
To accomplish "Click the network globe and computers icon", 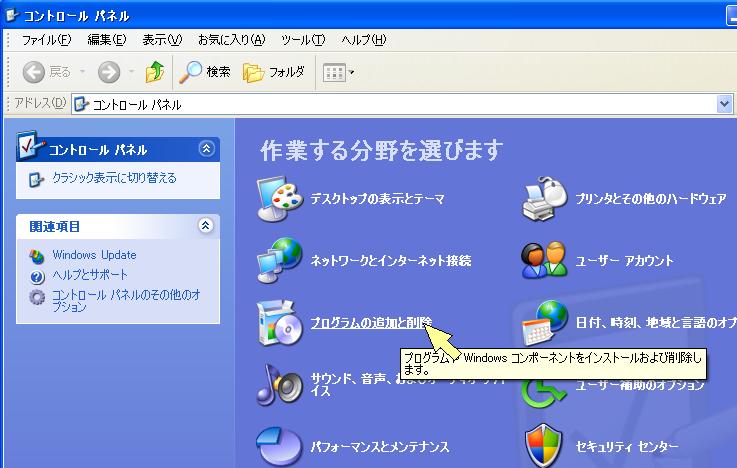I will point(280,260).
